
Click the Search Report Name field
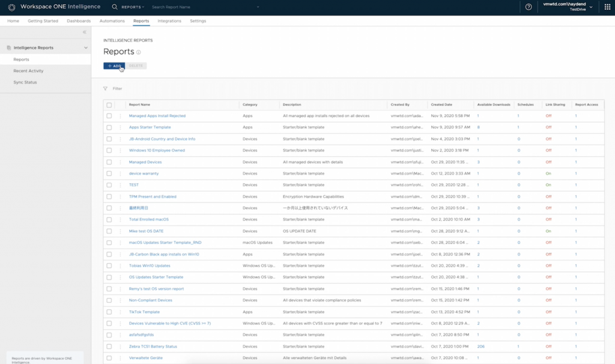click(x=204, y=7)
